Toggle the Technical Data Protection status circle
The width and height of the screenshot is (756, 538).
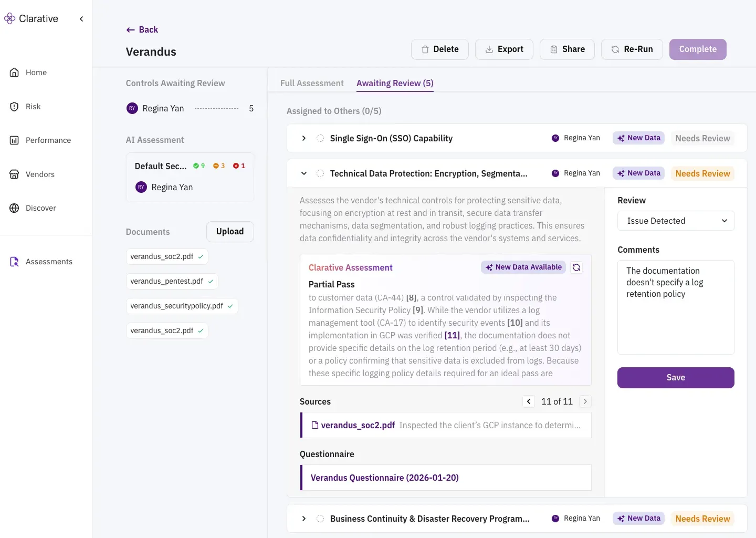pyautogui.click(x=320, y=173)
